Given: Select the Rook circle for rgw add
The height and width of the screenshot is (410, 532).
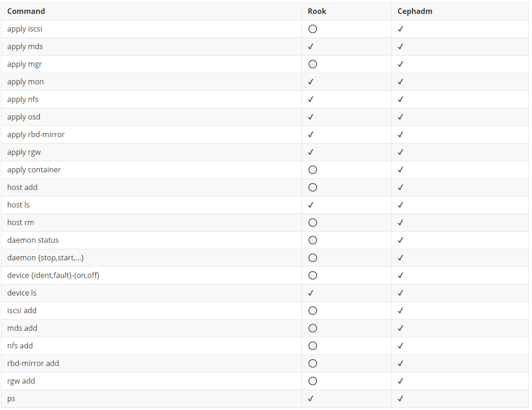Looking at the screenshot, I should [x=313, y=381].
